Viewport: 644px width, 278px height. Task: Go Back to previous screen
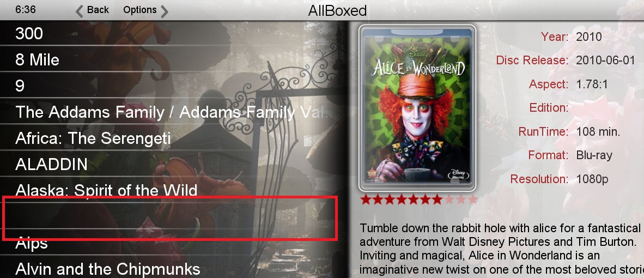[98, 10]
